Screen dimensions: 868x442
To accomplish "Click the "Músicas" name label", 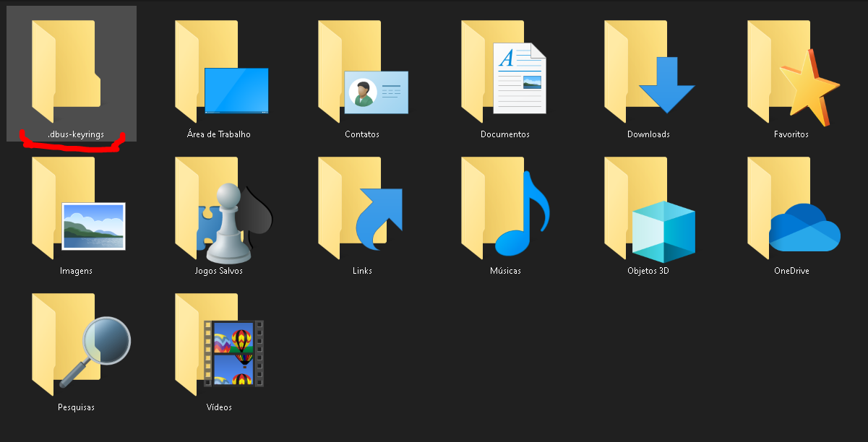I will tap(505, 271).
